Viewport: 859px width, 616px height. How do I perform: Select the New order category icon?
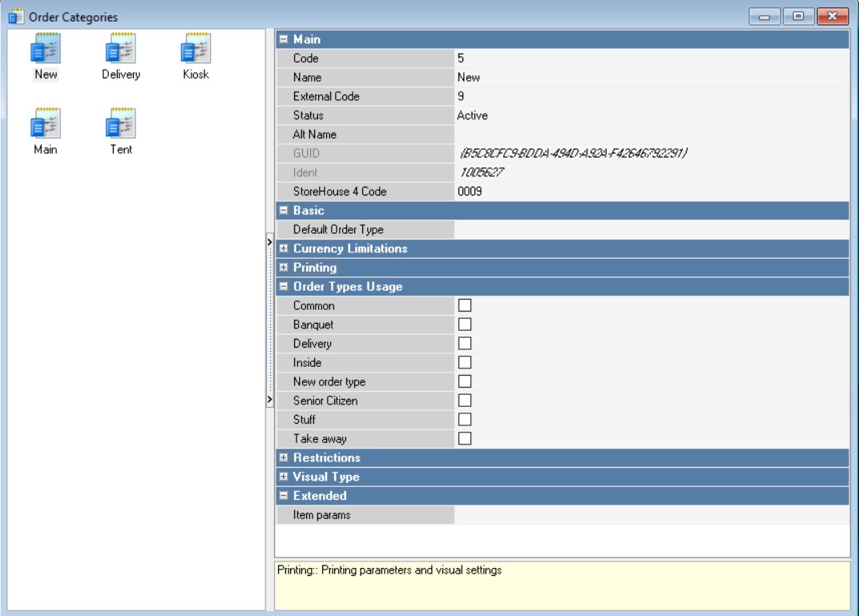(46, 49)
